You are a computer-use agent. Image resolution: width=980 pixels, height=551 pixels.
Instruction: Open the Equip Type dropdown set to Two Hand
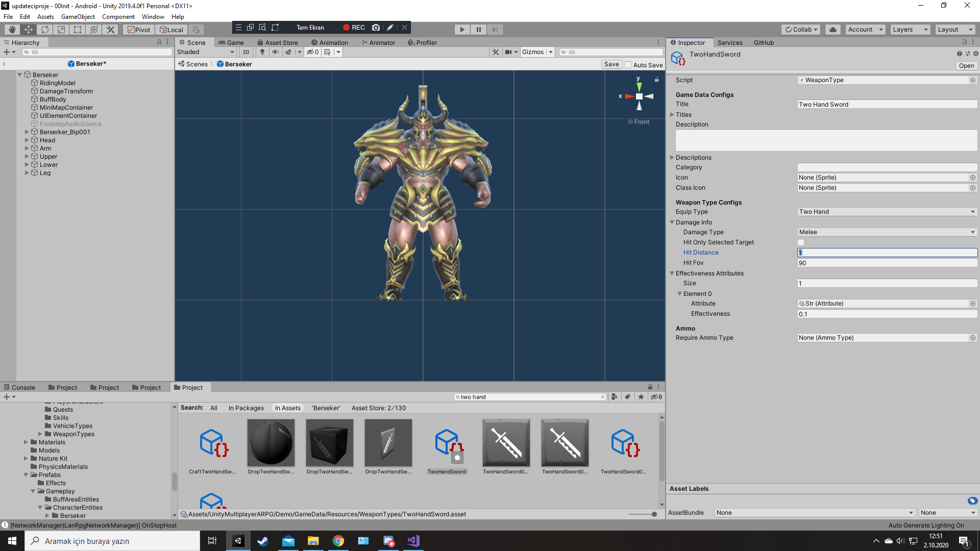tap(887, 211)
